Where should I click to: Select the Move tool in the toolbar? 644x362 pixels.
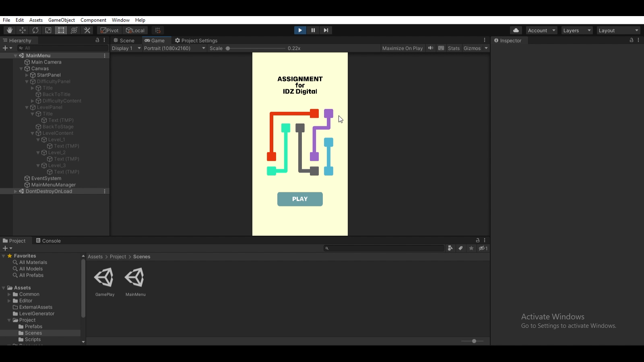(x=23, y=30)
